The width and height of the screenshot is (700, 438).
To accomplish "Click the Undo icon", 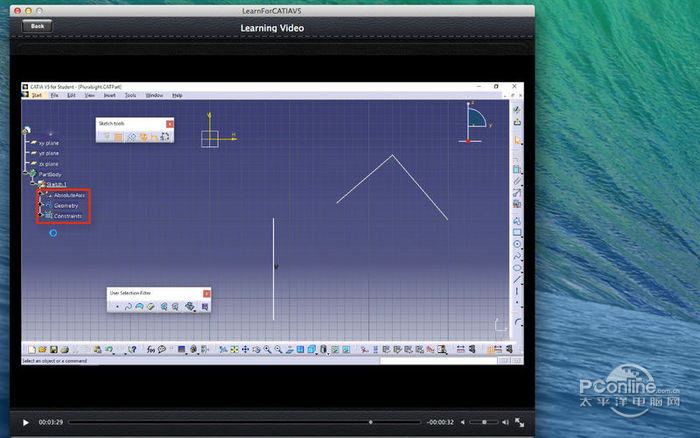I will coord(108,349).
